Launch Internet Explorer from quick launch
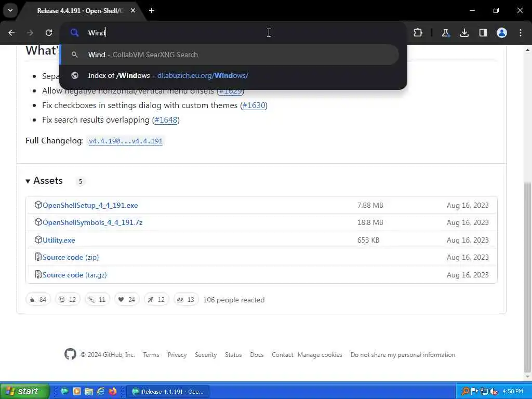This screenshot has width=532, height=399. pyautogui.click(x=101, y=391)
